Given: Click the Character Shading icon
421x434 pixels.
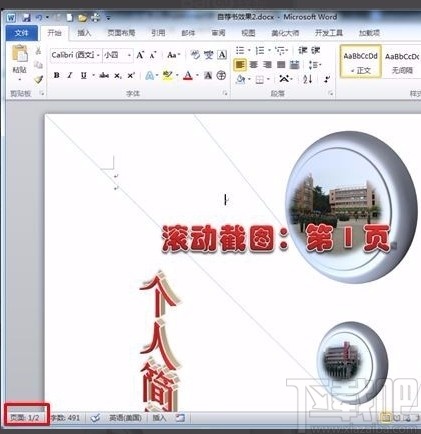Looking at the screenshot, I should tap(208, 76).
